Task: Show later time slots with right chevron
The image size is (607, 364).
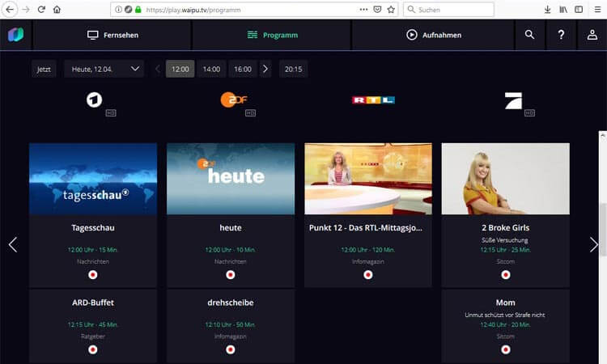Action: click(x=265, y=69)
